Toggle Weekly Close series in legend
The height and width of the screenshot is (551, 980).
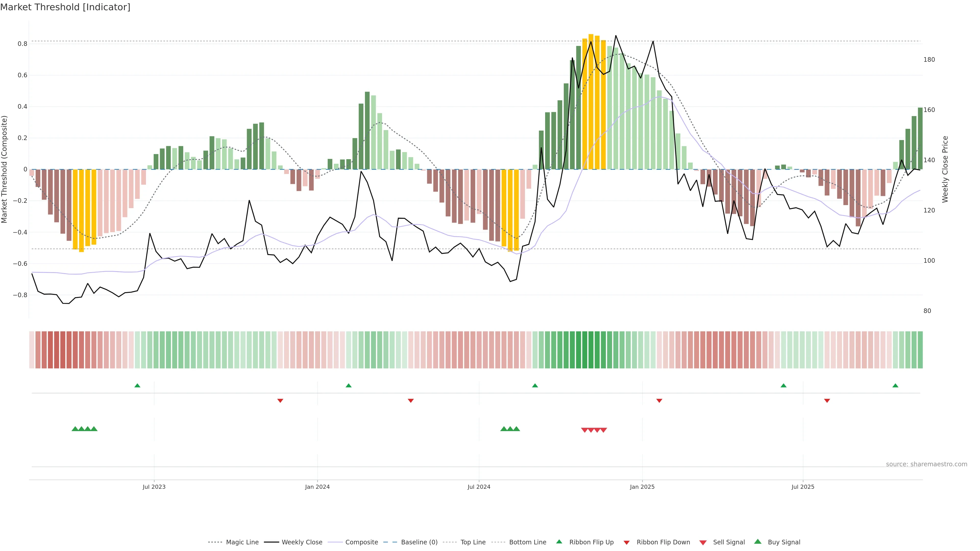302,542
